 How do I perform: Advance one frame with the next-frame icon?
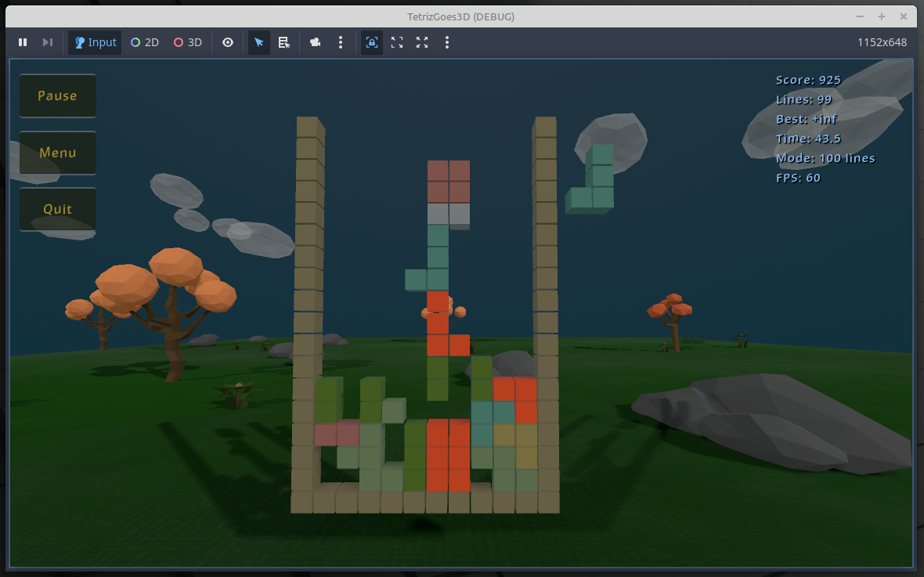(48, 42)
